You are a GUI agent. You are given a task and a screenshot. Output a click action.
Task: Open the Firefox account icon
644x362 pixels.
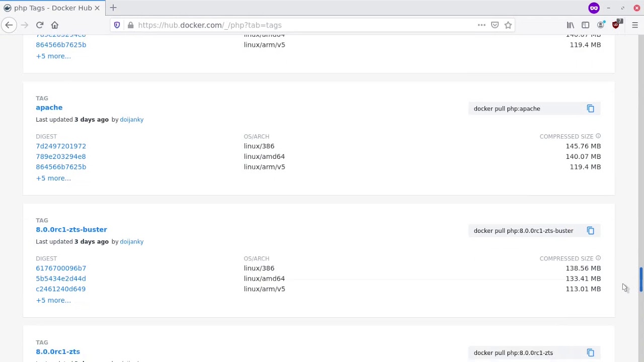(601, 25)
